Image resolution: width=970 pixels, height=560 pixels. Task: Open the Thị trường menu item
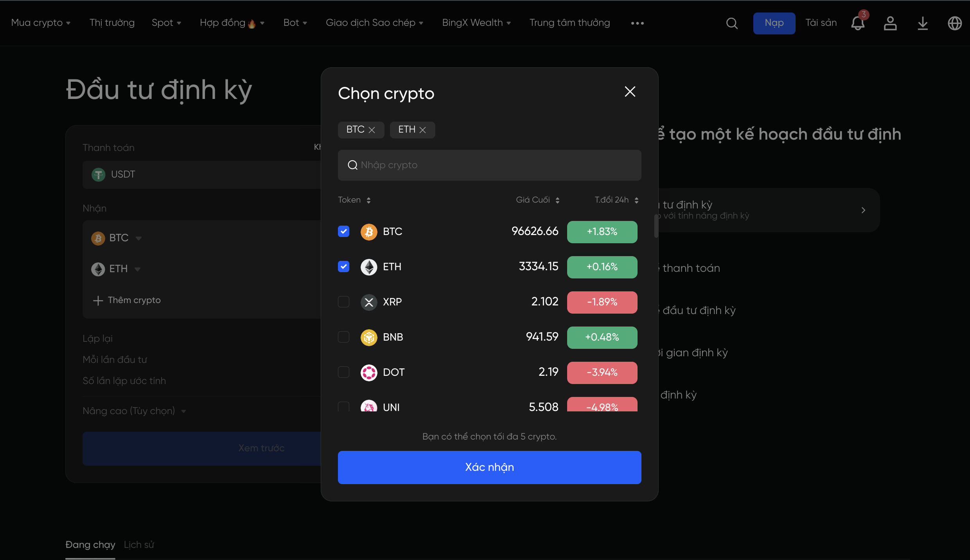click(x=112, y=23)
